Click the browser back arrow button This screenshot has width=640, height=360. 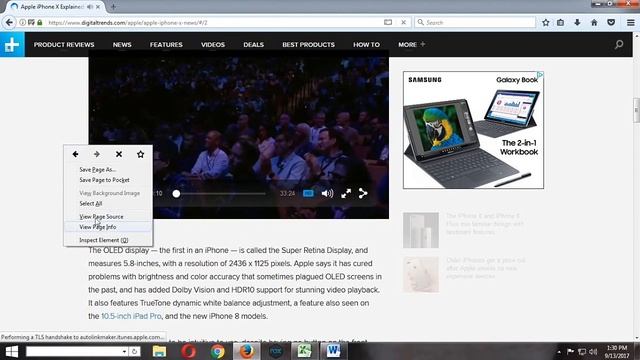9,22
